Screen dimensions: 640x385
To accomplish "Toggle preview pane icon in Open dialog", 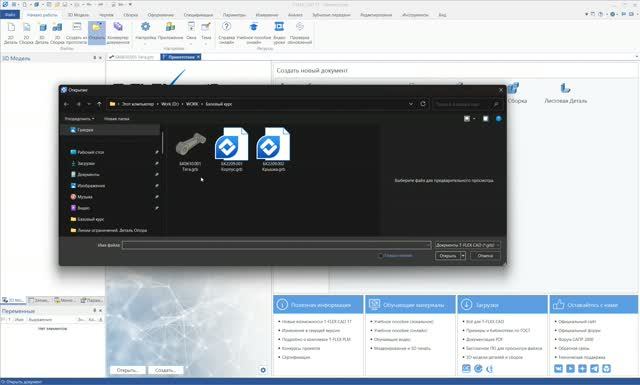I will tap(485, 119).
